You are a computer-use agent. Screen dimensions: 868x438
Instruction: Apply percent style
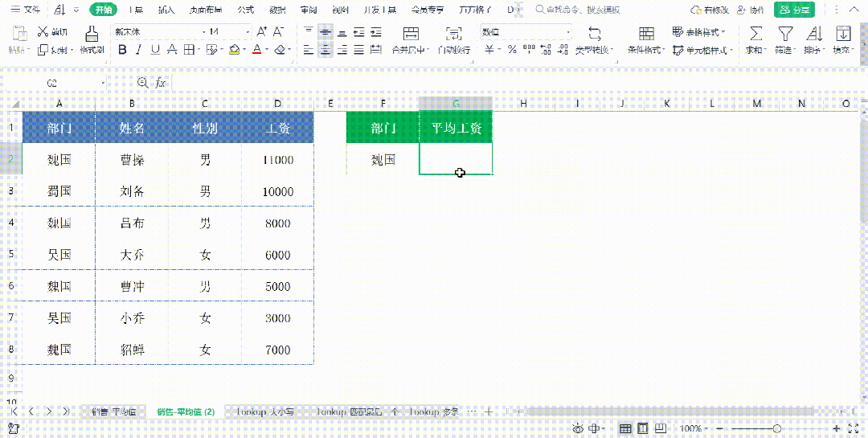pyautogui.click(x=512, y=50)
